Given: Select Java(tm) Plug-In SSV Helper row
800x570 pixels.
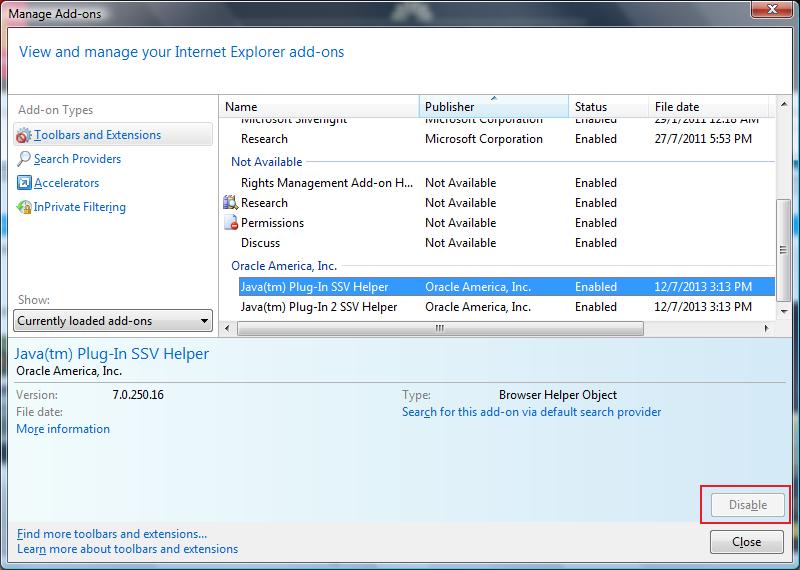Looking at the screenshot, I should tap(507, 286).
